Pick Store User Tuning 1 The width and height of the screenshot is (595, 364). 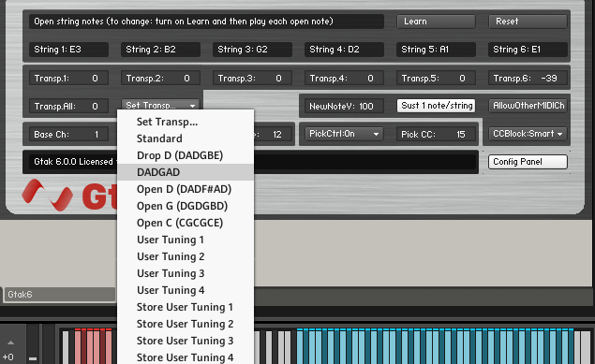(186, 307)
